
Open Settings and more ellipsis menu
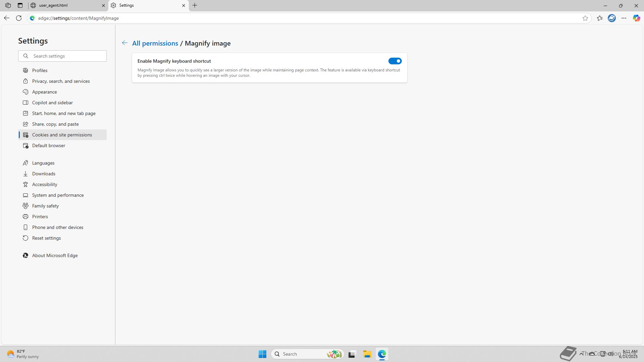624,18
